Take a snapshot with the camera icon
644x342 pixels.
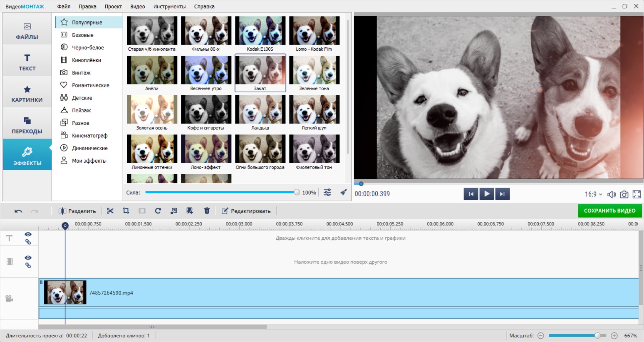coord(624,194)
